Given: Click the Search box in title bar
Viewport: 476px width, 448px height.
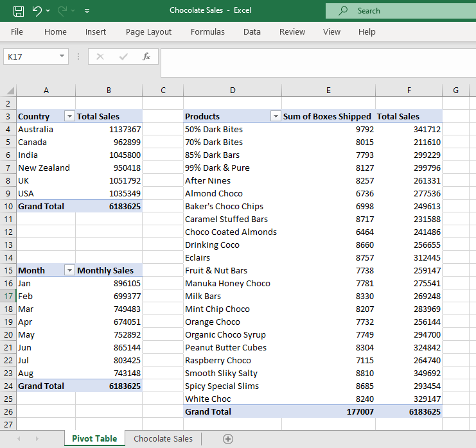Looking at the screenshot, I should coord(401,11).
